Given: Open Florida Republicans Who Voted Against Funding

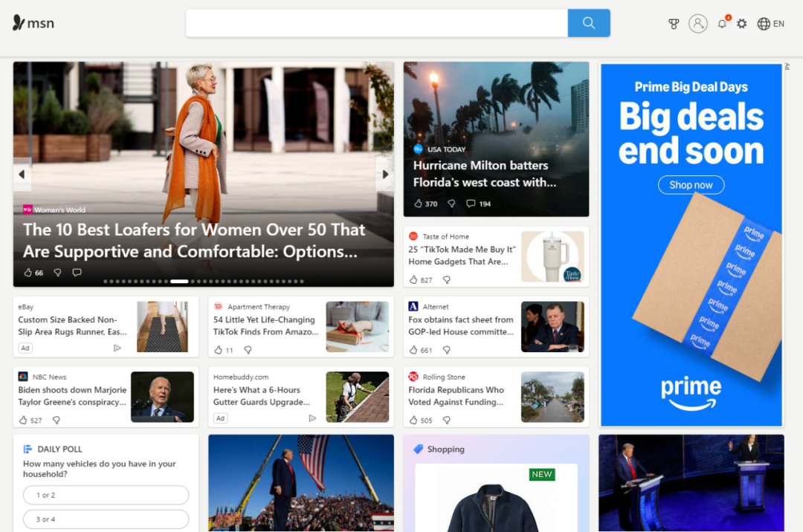Looking at the screenshot, I should coord(457,396).
